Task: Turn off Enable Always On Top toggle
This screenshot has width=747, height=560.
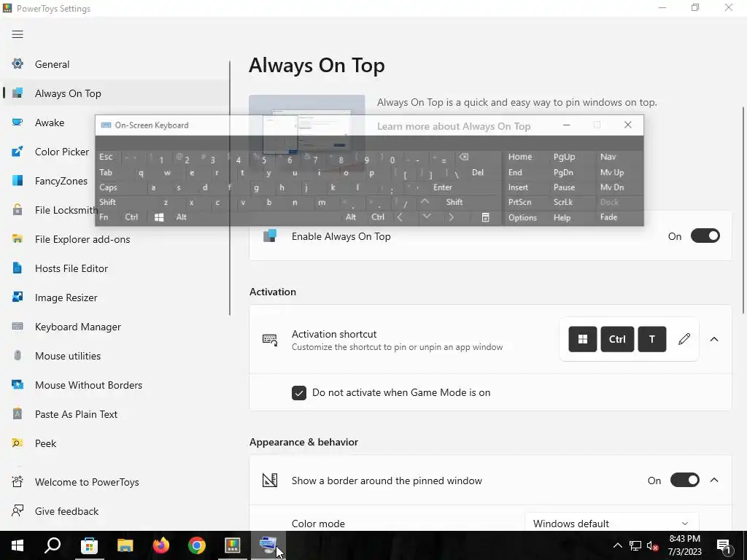Action: point(705,236)
